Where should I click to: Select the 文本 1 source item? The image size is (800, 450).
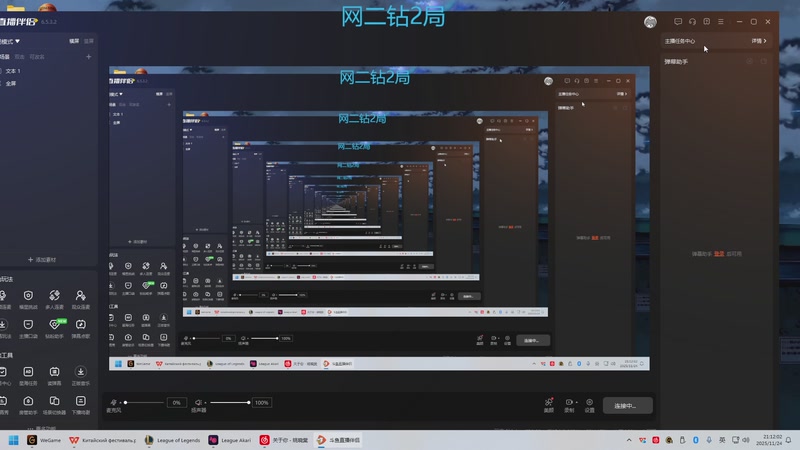(x=13, y=71)
